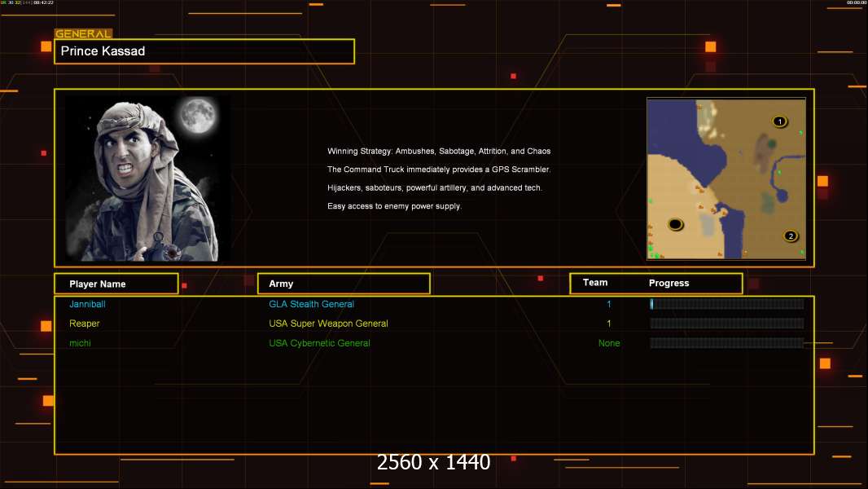Click start position marker 2 on minimap
This screenshot has width=868, height=489.
tap(791, 236)
